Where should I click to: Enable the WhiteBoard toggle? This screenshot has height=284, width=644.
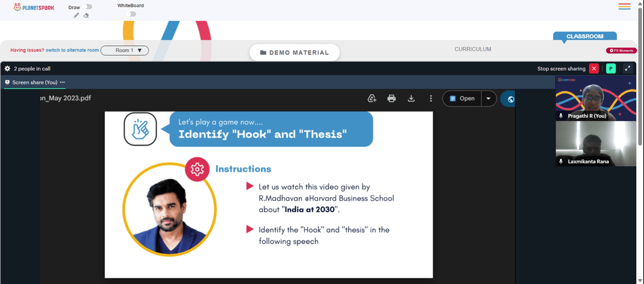(131, 14)
